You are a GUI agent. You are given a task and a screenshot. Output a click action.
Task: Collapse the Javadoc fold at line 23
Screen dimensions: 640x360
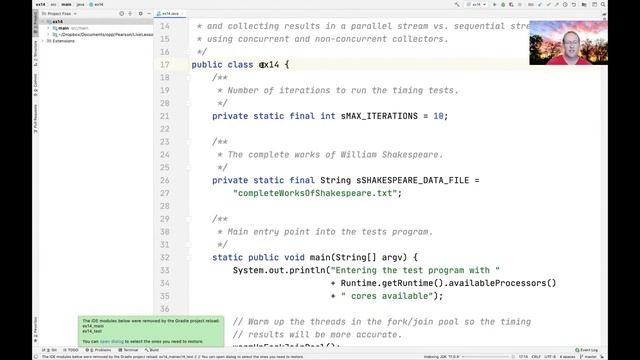(x=188, y=142)
